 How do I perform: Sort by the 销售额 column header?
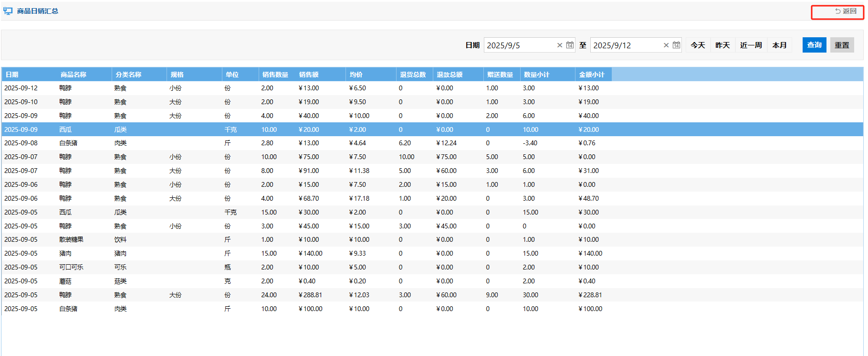pos(309,75)
